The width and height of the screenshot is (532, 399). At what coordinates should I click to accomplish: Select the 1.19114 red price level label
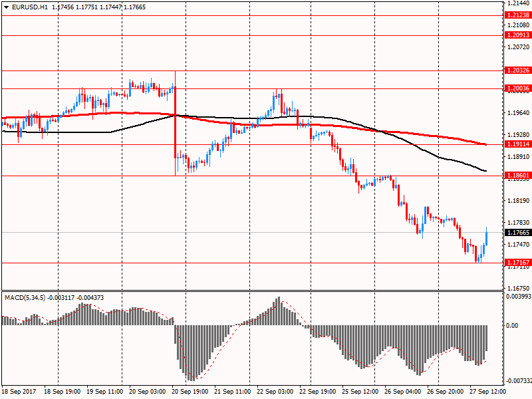tap(518, 144)
